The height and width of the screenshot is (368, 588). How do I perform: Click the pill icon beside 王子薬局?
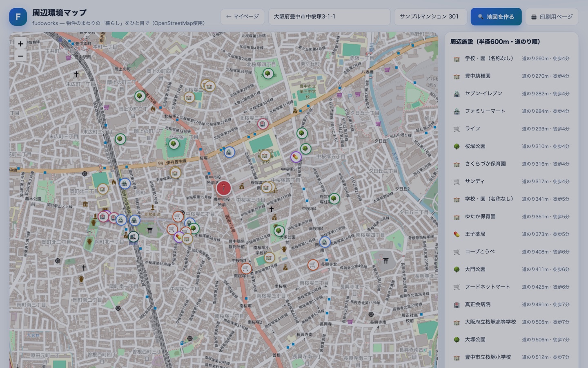[x=457, y=234]
